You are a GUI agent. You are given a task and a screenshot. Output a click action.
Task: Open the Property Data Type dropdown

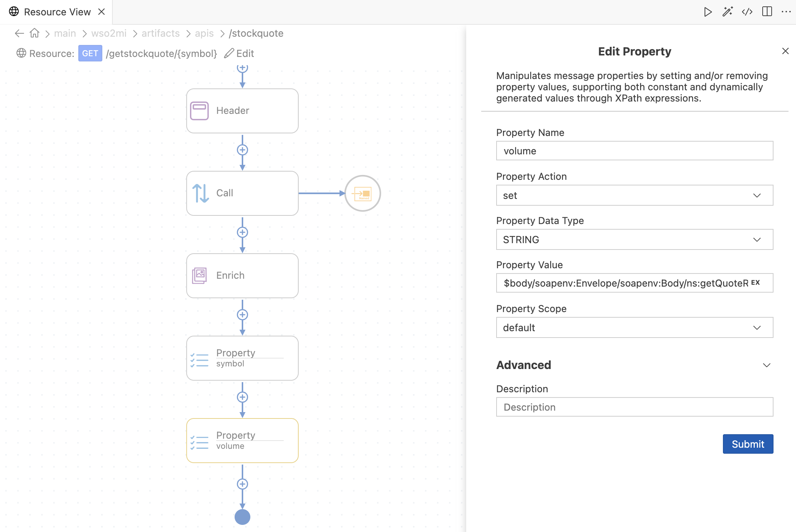(x=634, y=239)
